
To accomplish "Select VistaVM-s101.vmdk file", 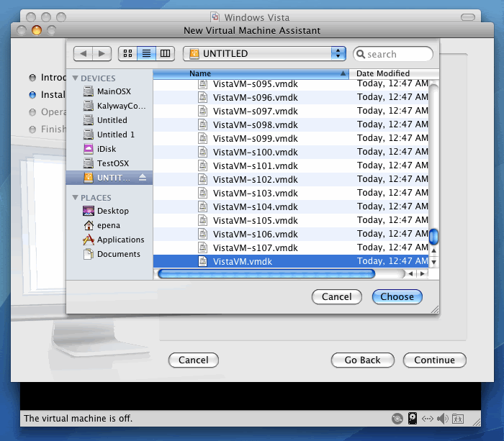I will pos(291,165).
